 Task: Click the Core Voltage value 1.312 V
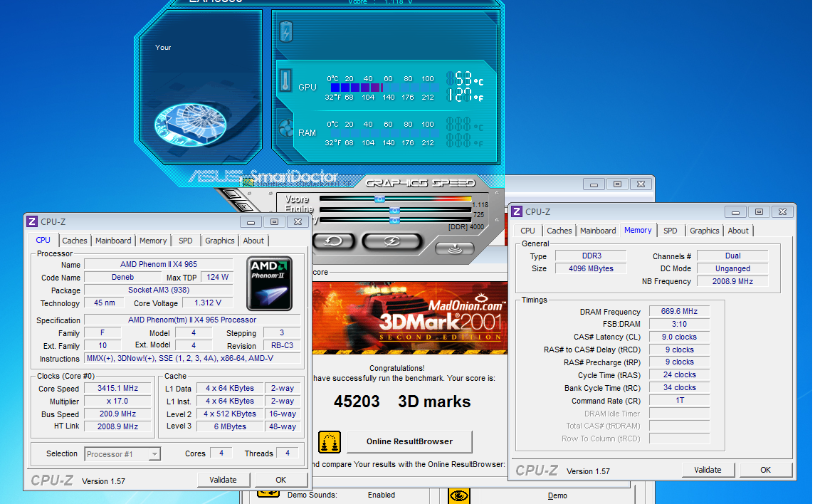point(208,303)
